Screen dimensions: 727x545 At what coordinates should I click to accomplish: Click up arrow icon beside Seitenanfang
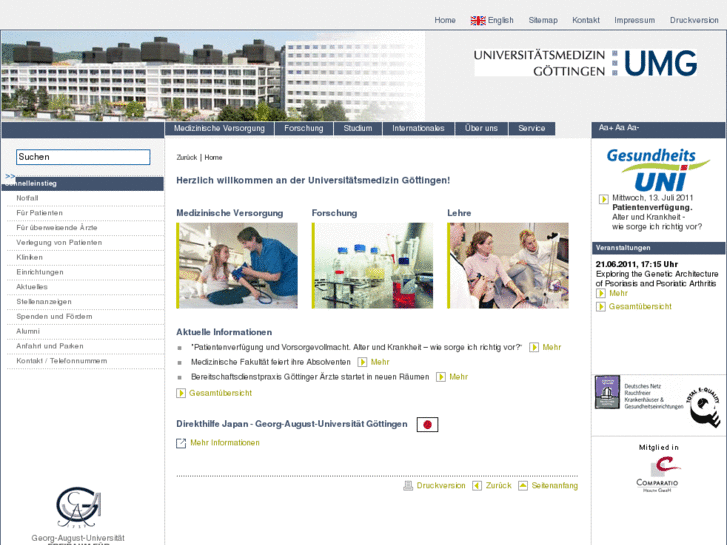(523, 486)
